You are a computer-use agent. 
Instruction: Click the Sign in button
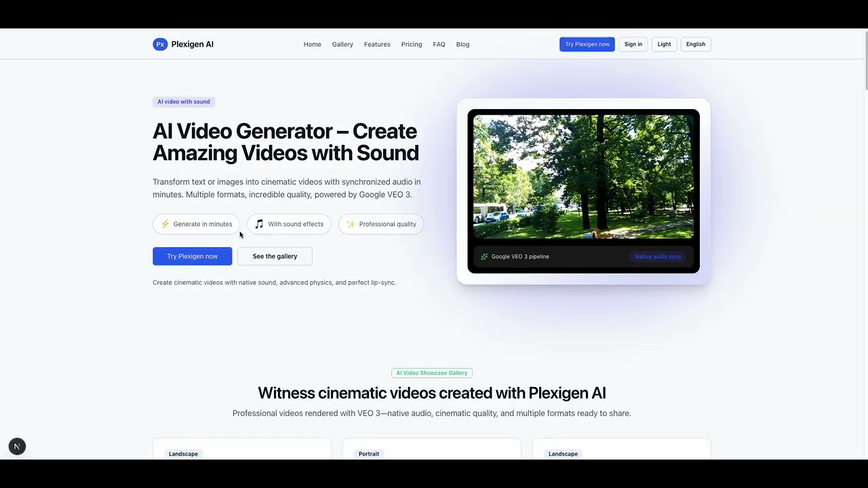click(x=633, y=44)
